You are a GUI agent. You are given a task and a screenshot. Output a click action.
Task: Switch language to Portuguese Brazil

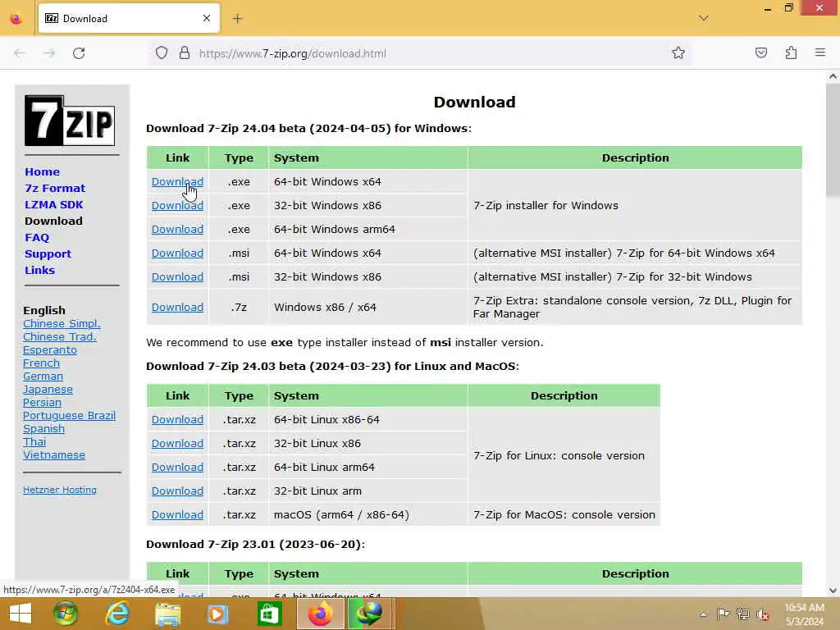(x=69, y=416)
